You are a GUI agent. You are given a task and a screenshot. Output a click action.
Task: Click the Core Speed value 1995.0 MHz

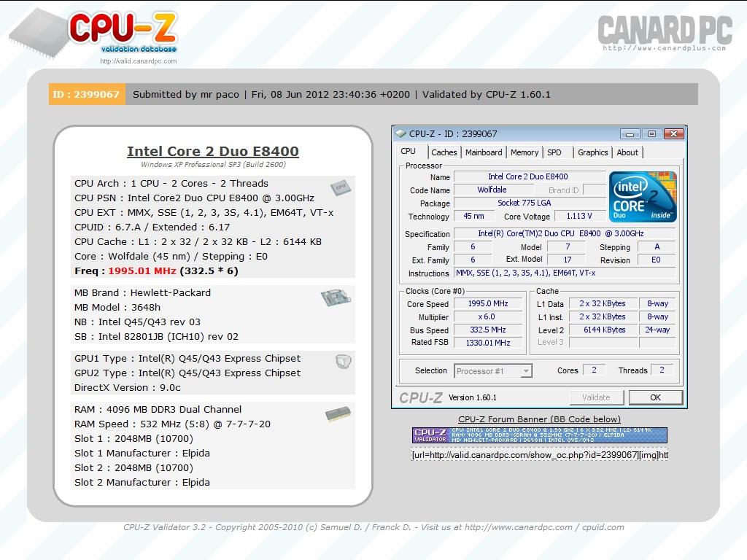pos(488,303)
